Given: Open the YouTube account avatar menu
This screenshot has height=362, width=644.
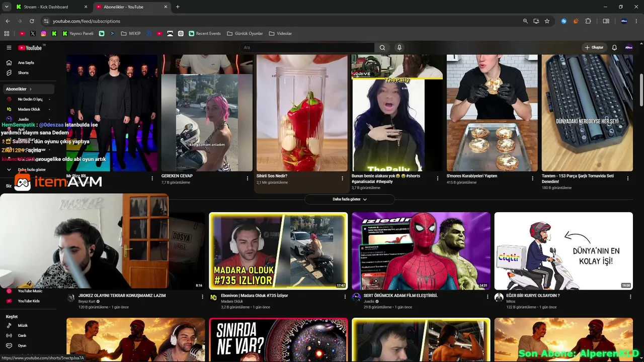Looking at the screenshot, I should click(x=629, y=48).
